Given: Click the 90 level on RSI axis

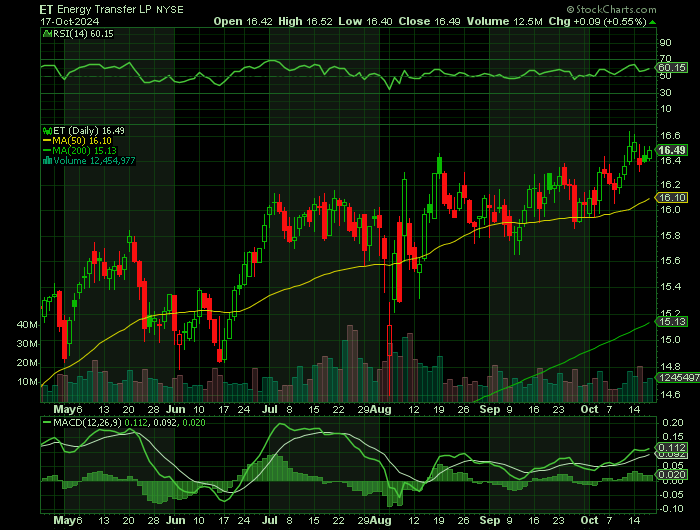Looking at the screenshot, I should [666, 43].
